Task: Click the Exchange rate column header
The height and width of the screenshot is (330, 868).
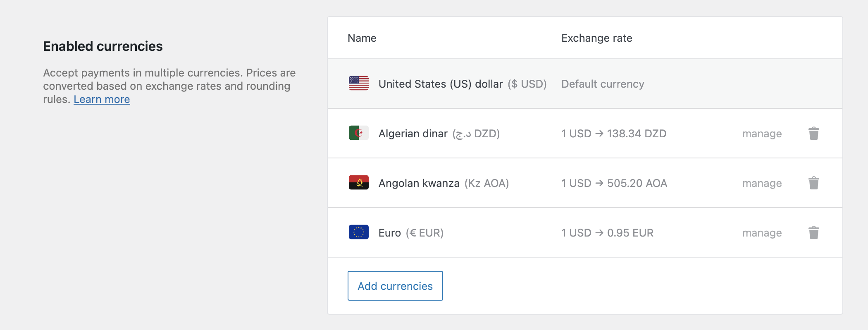Action: pyautogui.click(x=596, y=38)
